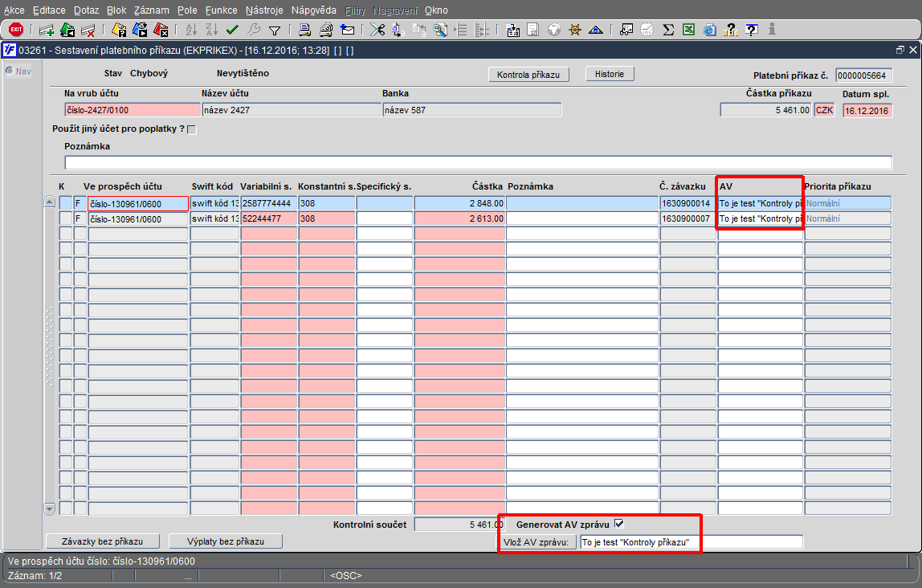Select variabilní symbol cell 2587774444
The image size is (922, 588).
269,203
